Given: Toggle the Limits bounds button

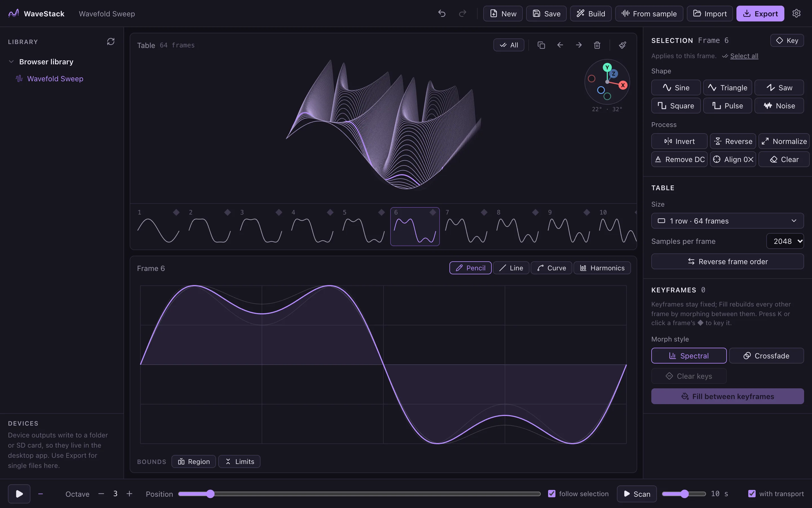Looking at the screenshot, I should coord(239,462).
